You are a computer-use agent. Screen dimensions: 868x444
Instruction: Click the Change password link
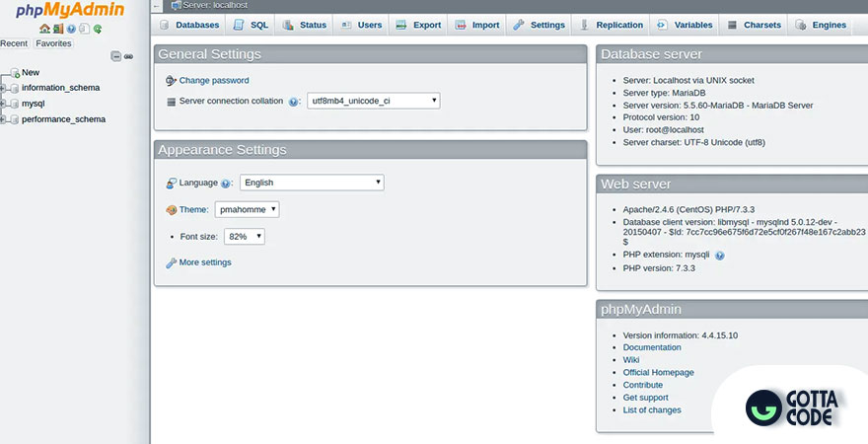coord(214,80)
